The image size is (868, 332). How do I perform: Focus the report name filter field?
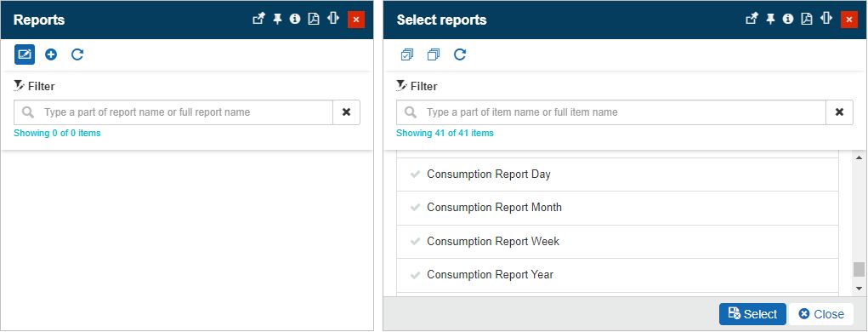(x=173, y=112)
